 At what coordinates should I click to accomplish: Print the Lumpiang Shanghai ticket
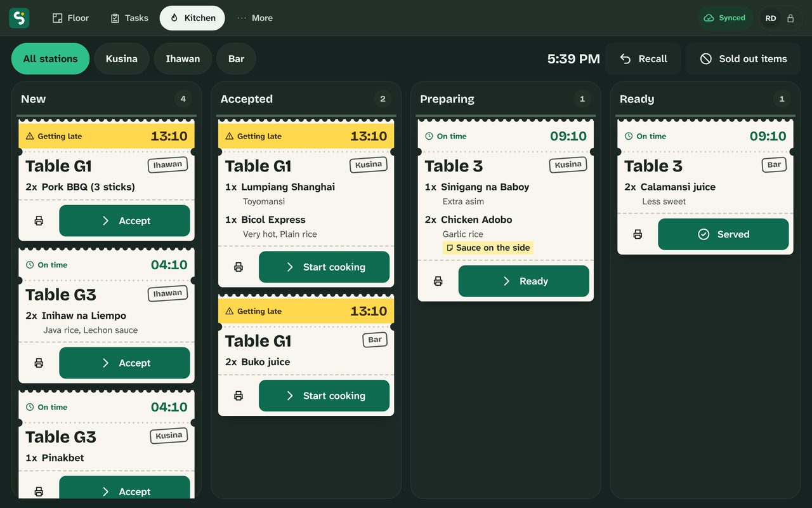coord(239,267)
